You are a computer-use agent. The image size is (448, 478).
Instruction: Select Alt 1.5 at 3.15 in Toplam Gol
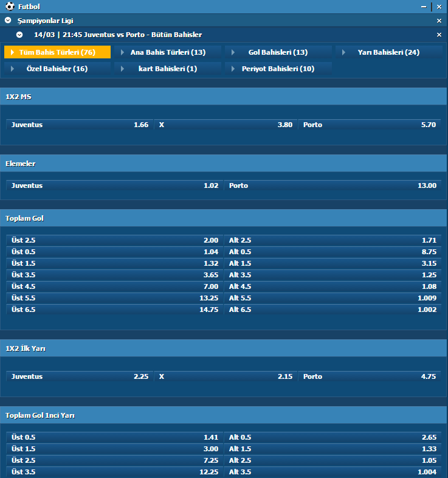click(333, 263)
